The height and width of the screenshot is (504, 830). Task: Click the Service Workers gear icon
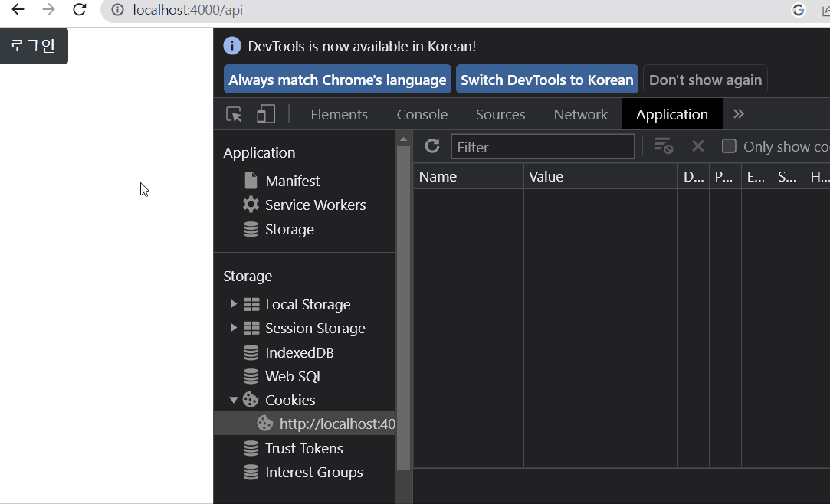[251, 205]
